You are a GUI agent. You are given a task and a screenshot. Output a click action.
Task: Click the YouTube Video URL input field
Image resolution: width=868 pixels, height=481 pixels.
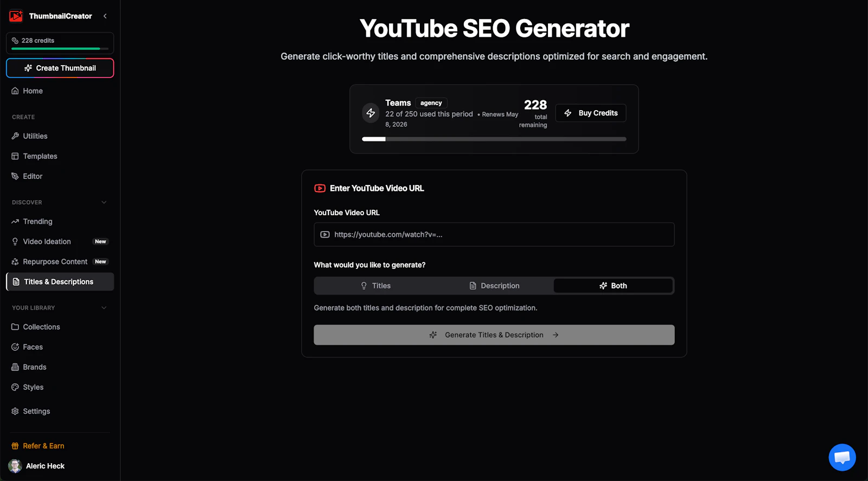point(494,234)
